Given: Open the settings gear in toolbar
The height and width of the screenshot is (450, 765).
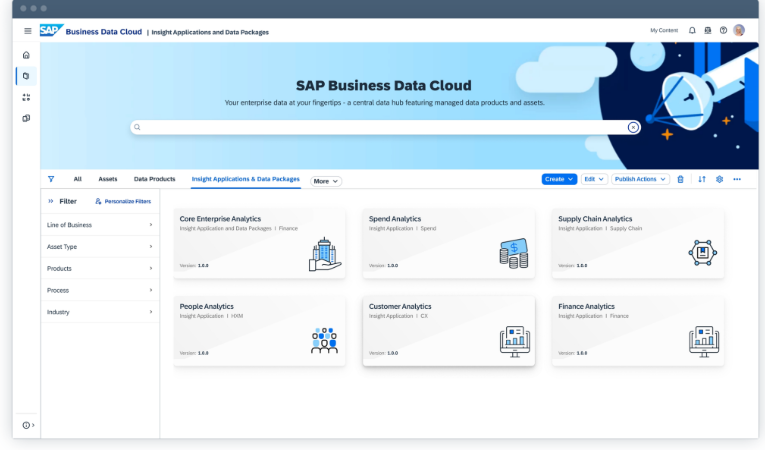Looking at the screenshot, I should tap(719, 180).
